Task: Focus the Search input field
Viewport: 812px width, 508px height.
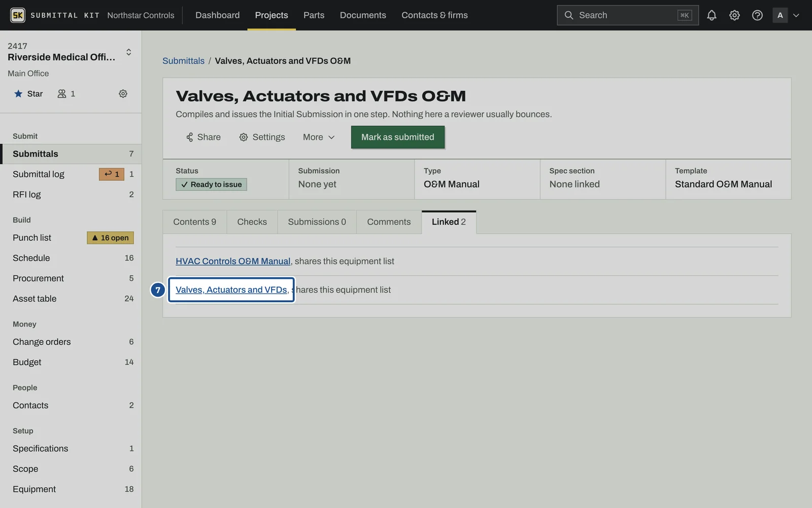Action: coord(628,15)
